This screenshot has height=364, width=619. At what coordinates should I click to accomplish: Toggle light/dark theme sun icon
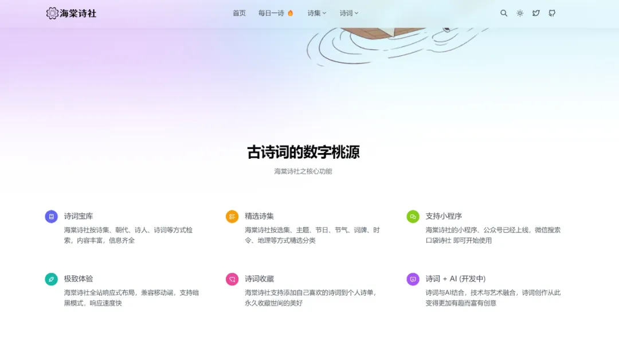click(x=520, y=13)
